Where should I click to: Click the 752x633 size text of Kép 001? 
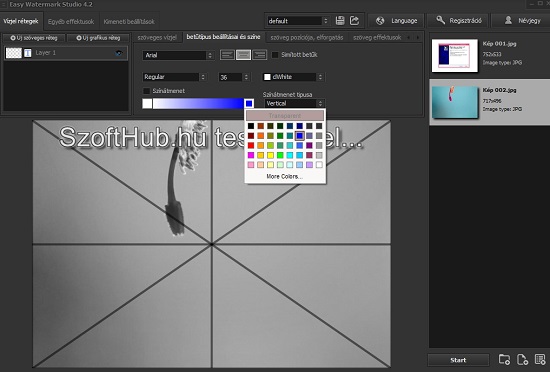(492, 54)
